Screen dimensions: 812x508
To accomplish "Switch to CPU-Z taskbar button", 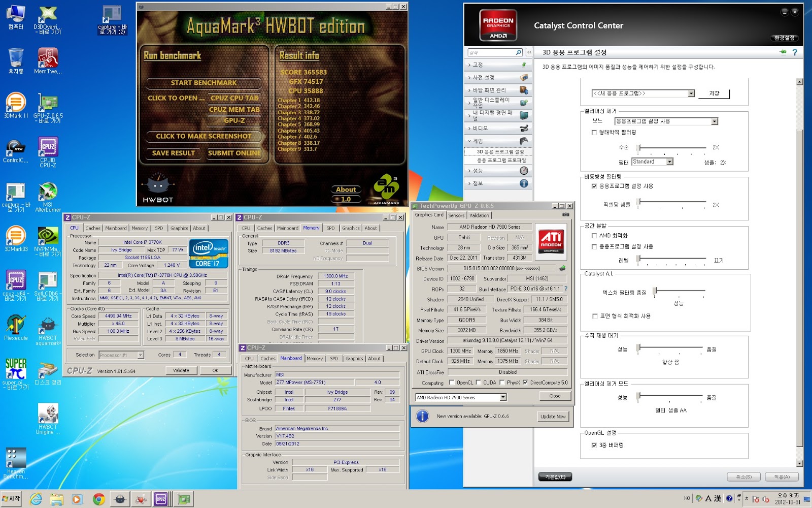I will [x=161, y=499].
